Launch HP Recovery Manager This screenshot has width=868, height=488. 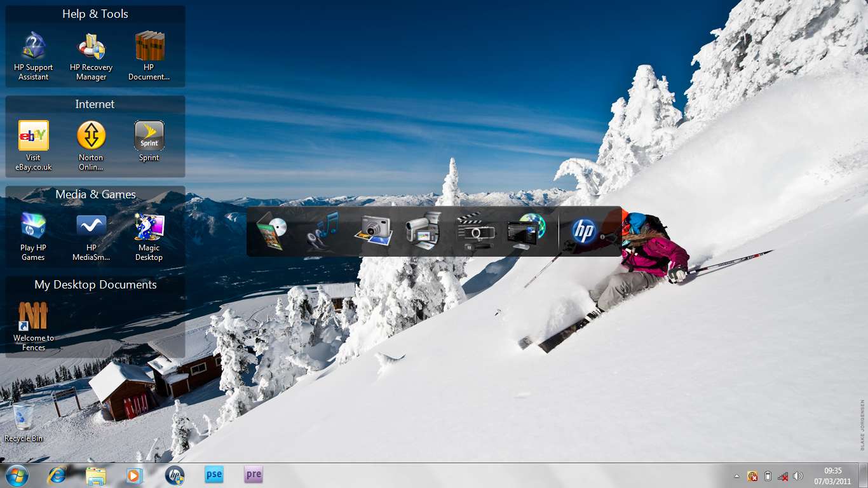(92, 46)
